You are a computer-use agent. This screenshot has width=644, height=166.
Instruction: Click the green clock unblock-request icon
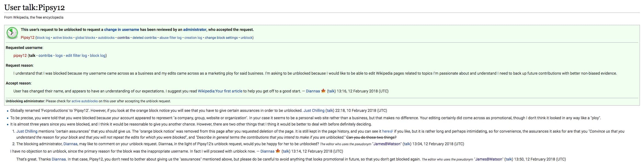[12, 33]
